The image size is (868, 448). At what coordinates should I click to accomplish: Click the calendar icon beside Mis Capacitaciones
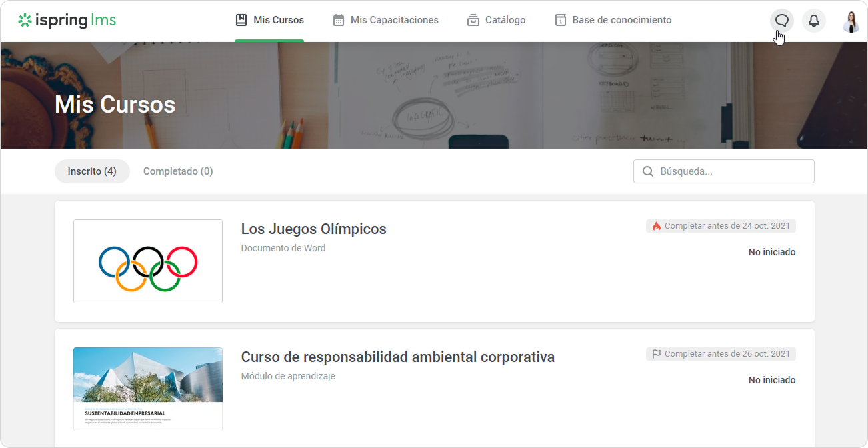[x=339, y=20]
